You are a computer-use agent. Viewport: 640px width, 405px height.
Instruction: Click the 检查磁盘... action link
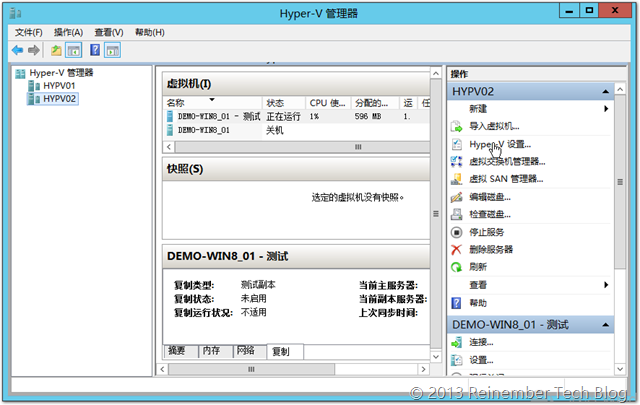point(490,214)
